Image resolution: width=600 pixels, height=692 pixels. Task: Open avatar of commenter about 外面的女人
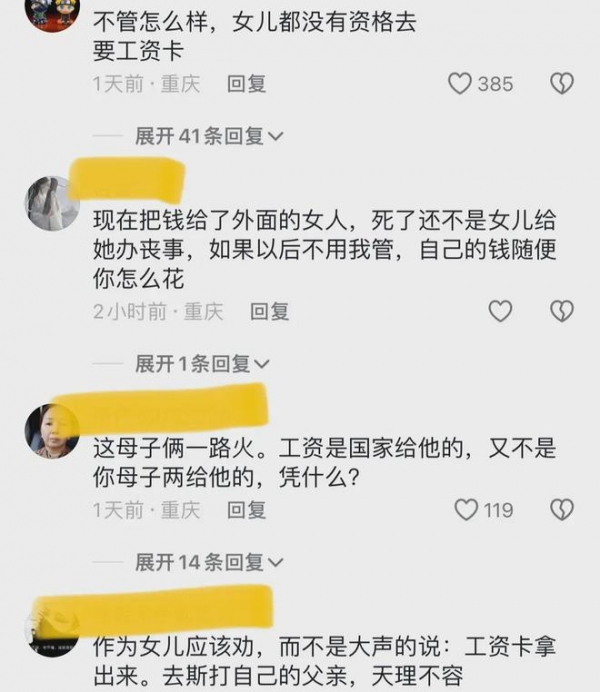point(52,203)
